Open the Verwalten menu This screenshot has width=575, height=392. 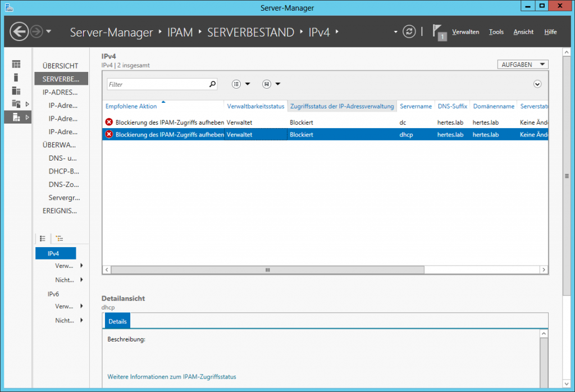pos(466,32)
